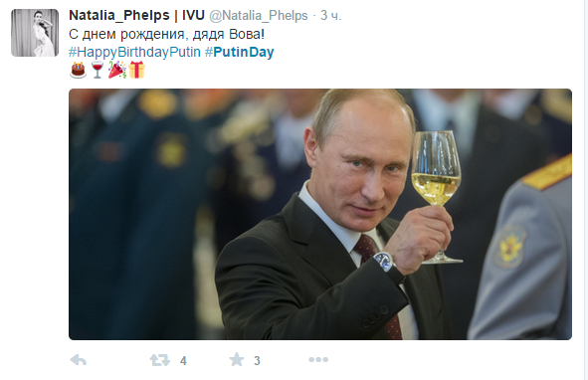Screen dimensions: 588x380
Task: Click the retweet count number 4
Action: coord(183,361)
